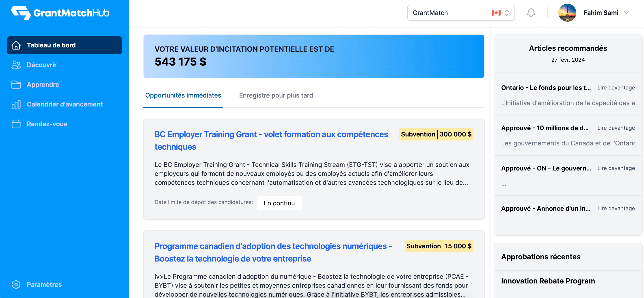The height and width of the screenshot is (298, 644).
Task: Click the Canadian flag icon
Action: tap(496, 13)
